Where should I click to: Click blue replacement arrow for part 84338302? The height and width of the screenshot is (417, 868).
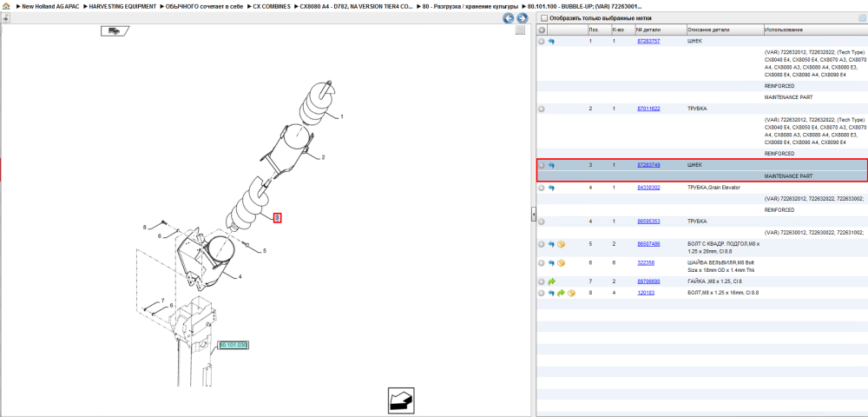click(x=551, y=188)
